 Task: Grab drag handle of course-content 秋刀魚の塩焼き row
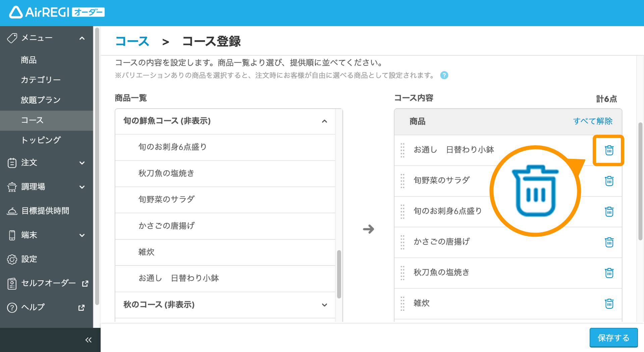(402, 273)
